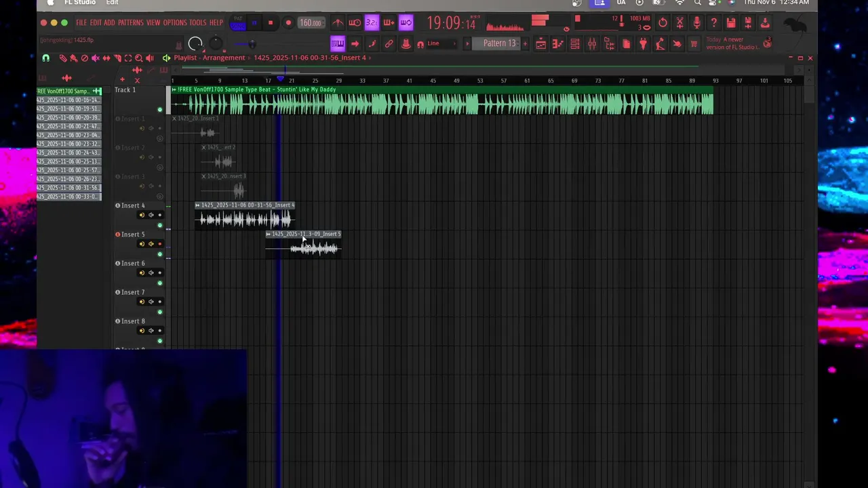Select playlist zoom magnifier tool
This screenshot has height=488, width=868.
coord(139,58)
